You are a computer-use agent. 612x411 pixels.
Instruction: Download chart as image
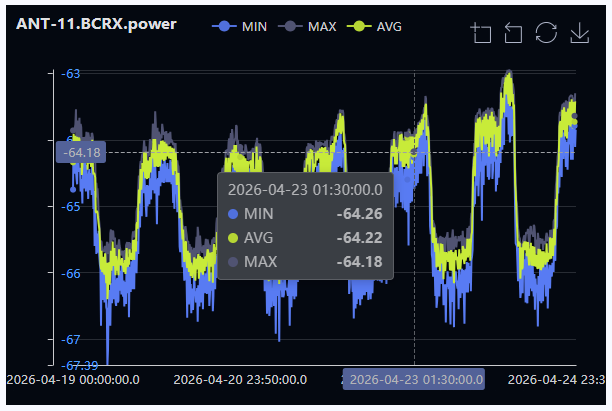pos(580,32)
